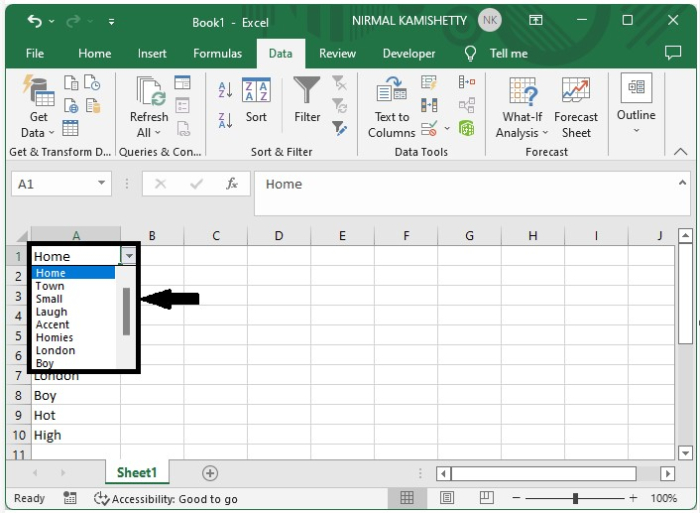Collapse the ribbon with the chevron
The height and width of the screenshot is (513, 700).
[680, 152]
